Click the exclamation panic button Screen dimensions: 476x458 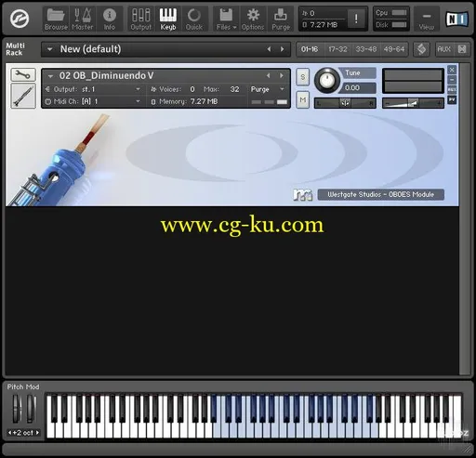tap(356, 19)
